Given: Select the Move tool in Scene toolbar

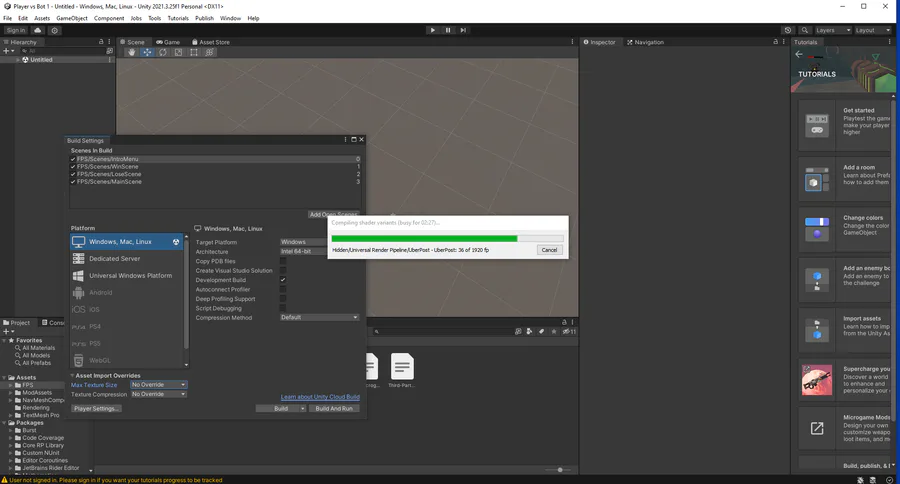Looking at the screenshot, I should pos(148,52).
